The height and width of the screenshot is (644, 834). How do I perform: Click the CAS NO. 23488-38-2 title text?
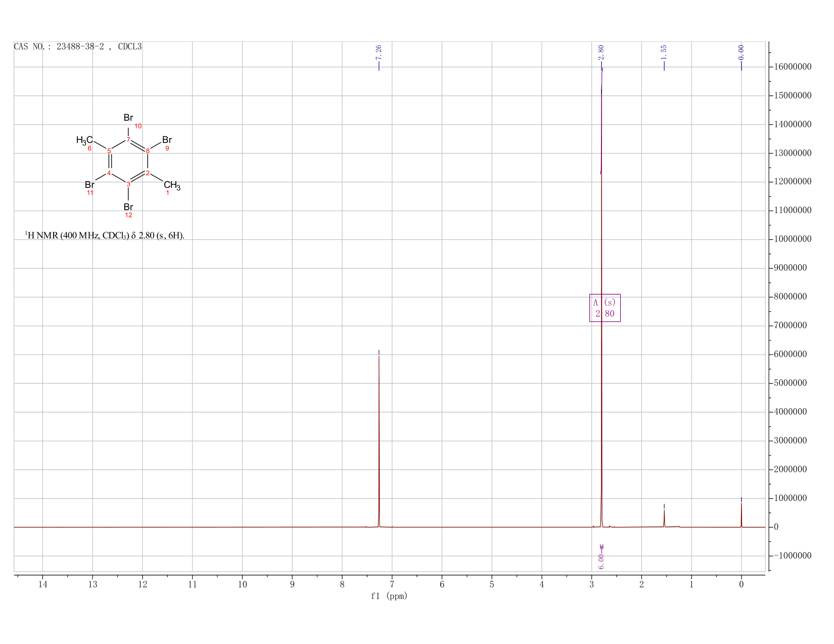pos(78,46)
